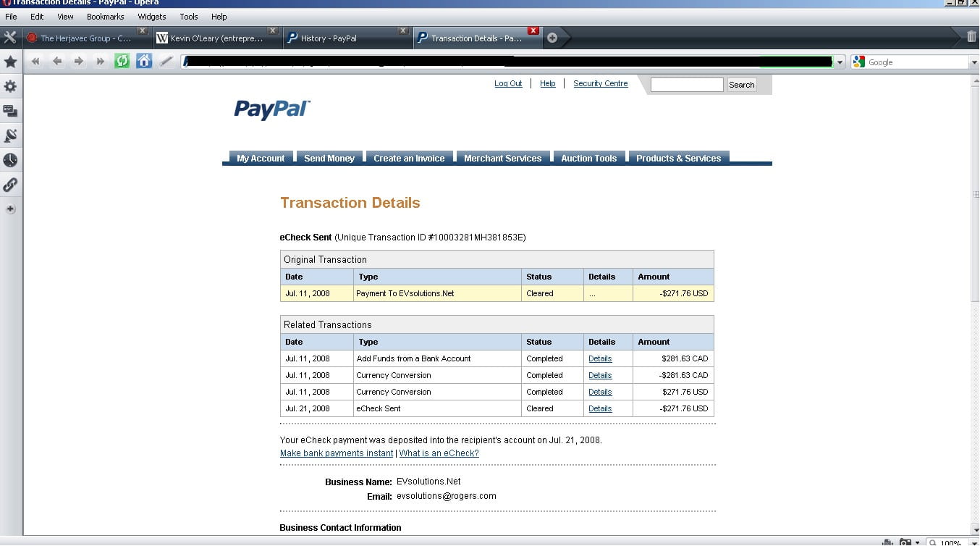Click the camera icon in status bar
Screen dimensions: 980x546
pyautogui.click(x=905, y=542)
